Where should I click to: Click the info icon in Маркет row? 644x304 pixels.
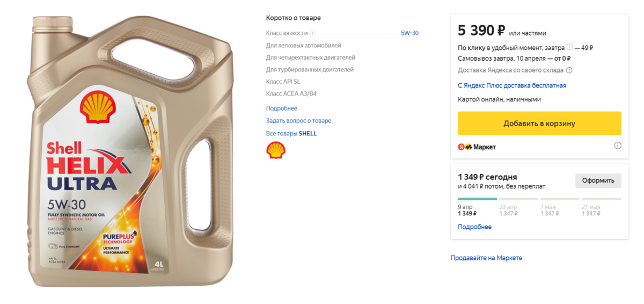(x=617, y=146)
